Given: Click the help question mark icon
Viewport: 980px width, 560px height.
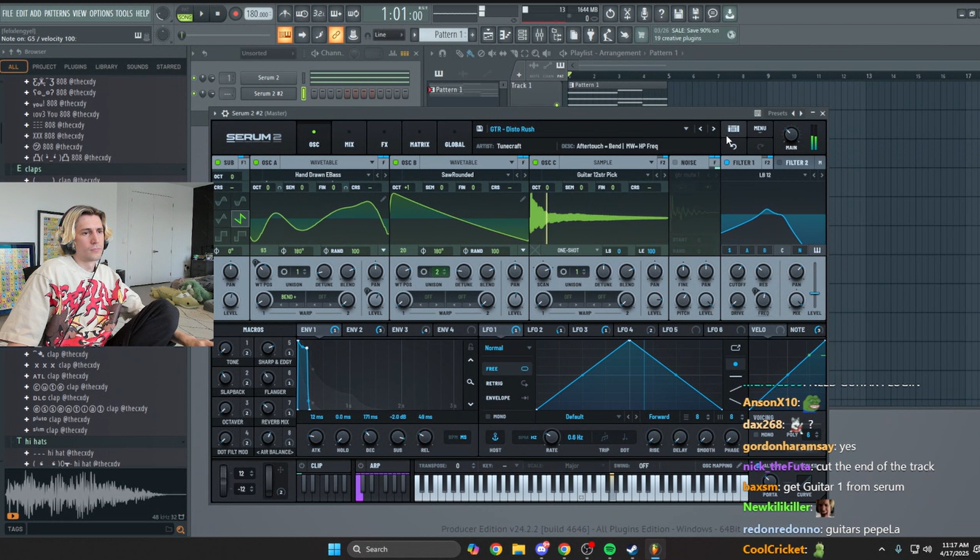Looking at the screenshot, I should click(x=661, y=13).
